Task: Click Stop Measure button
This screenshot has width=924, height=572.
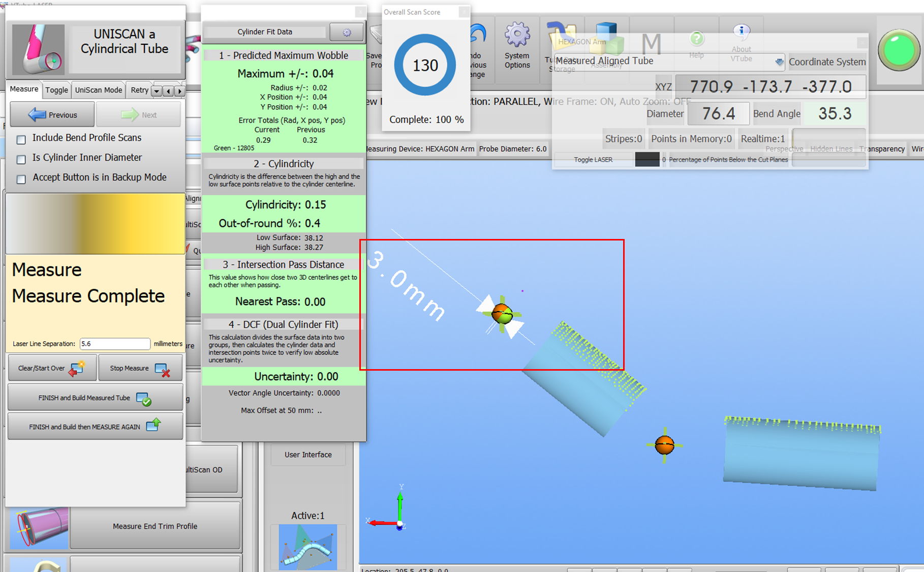Action: pyautogui.click(x=140, y=368)
